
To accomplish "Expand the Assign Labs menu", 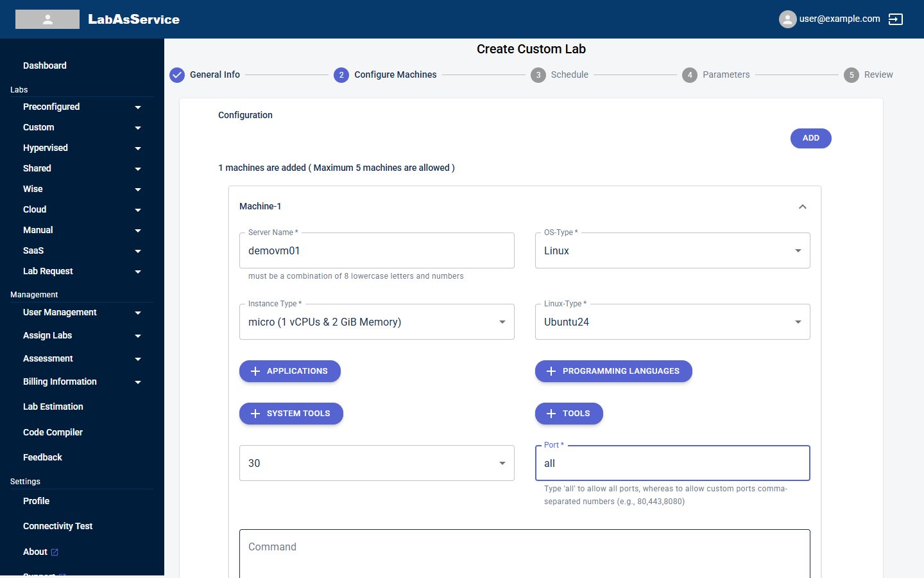I will click(81, 335).
